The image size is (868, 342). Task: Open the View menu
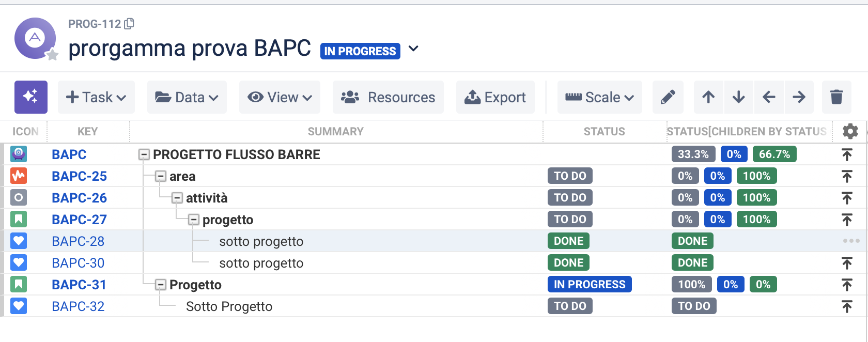coord(280,97)
